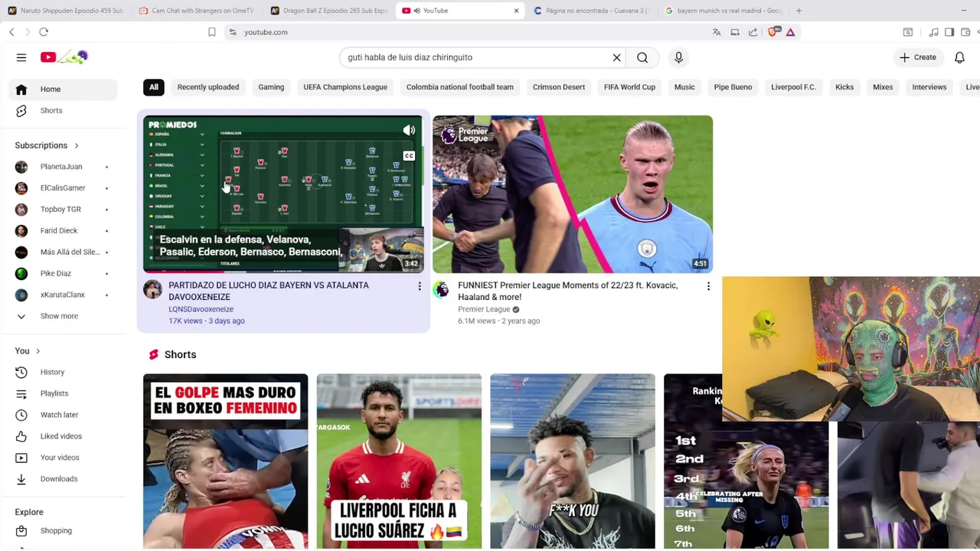Run search with the magnifier button
Viewport: 980px width, 551px height.
(642, 57)
